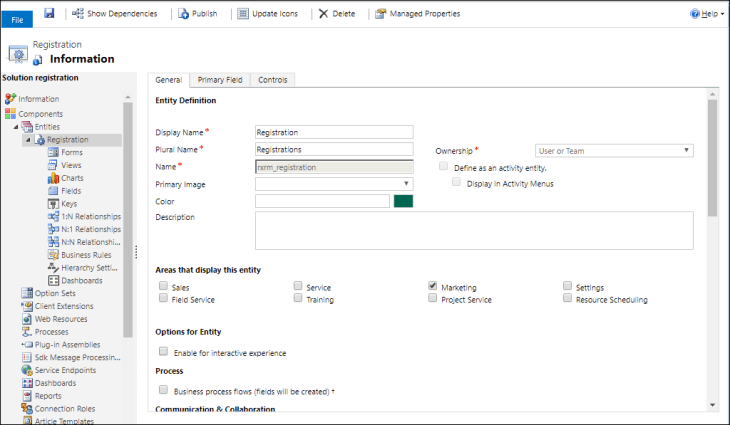
Task: Uncheck the Marketing area checkbox
Action: click(433, 286)
